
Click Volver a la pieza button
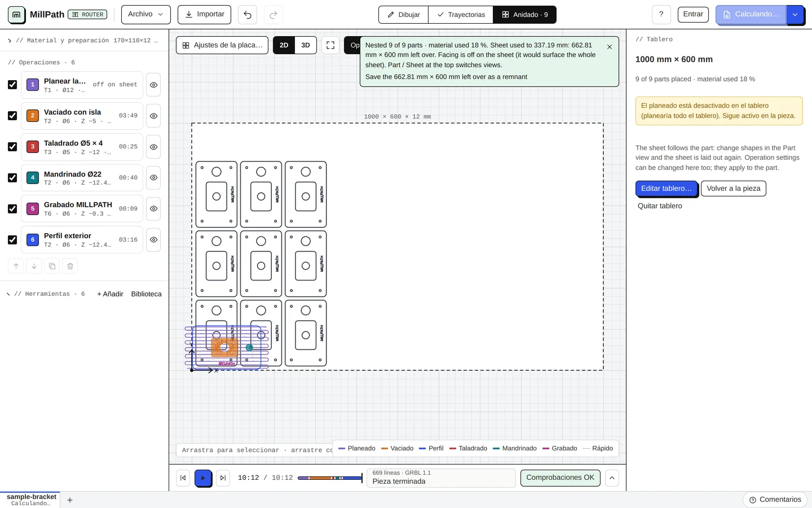734,189
